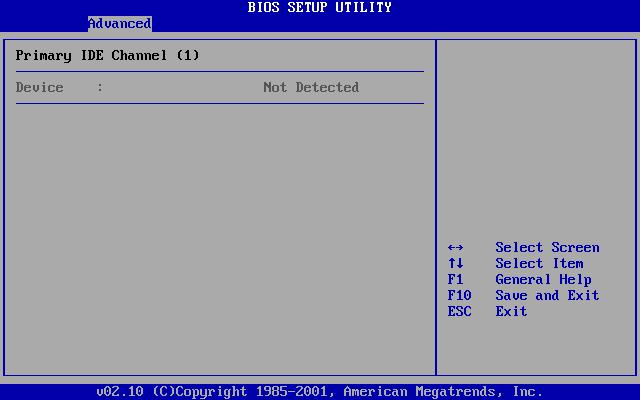640x400 pixels.
Task: Select the Advanced tab
Action: (120, 24)
